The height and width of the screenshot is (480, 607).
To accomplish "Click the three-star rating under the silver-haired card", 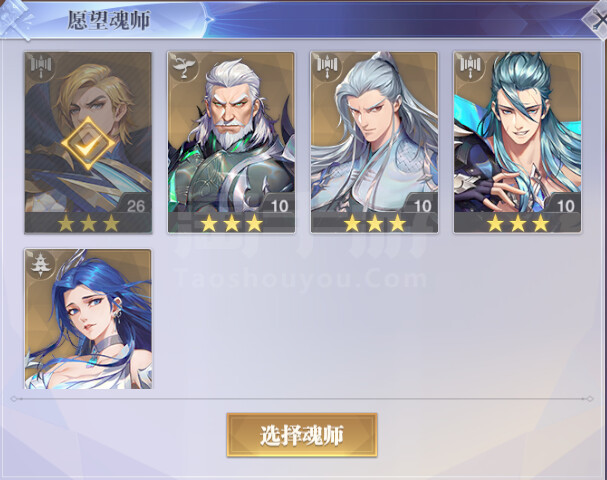I will pos(375,223).
